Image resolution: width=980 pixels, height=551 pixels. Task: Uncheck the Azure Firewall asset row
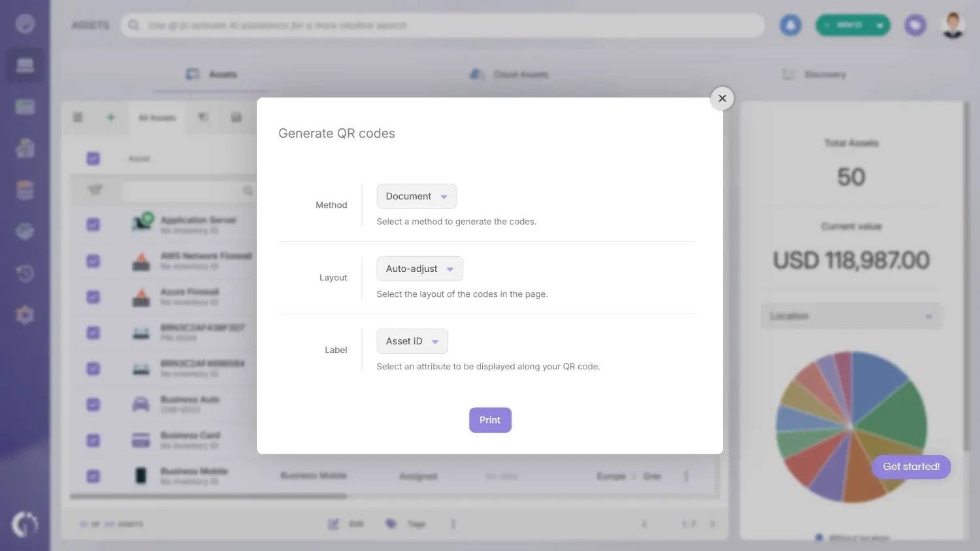coord(93,296)
